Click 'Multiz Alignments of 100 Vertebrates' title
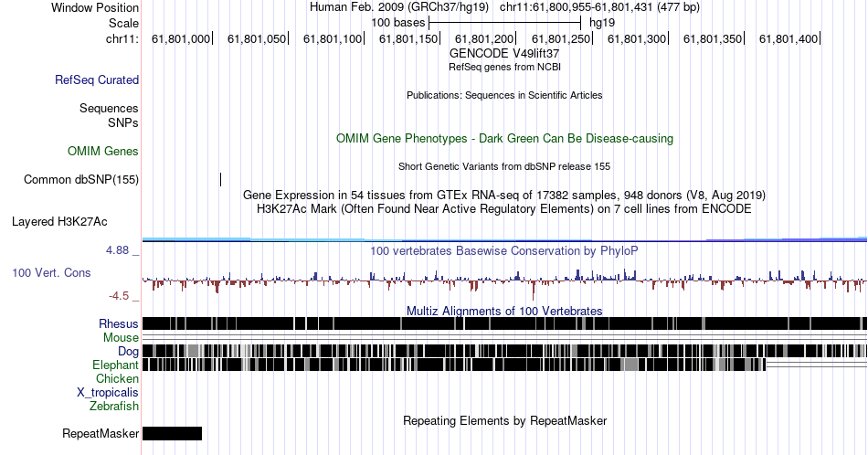 (504, 311)
